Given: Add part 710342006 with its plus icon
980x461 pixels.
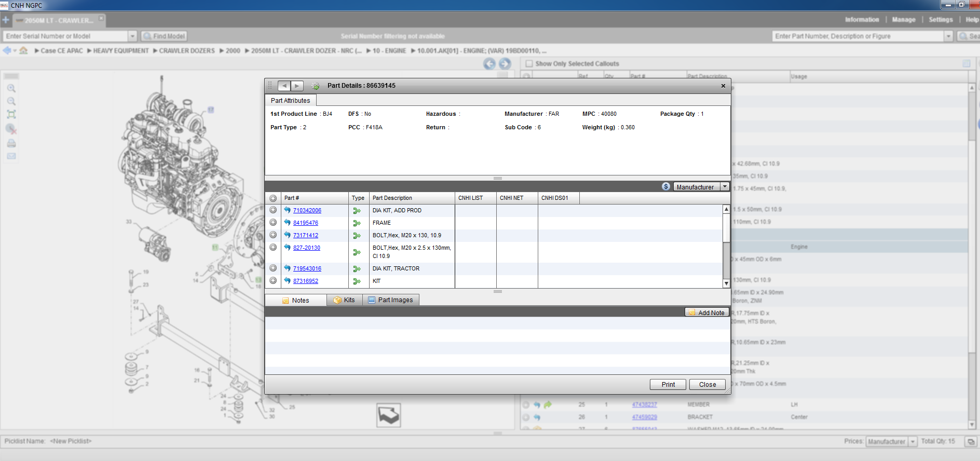Looking at the screenshot, I should pyautogui.click(x=273, y=210).
